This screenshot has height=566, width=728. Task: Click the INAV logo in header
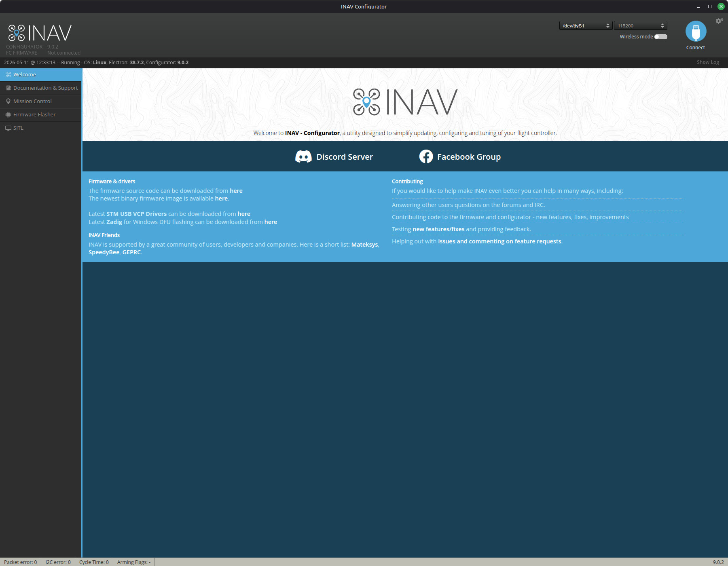pyautogui.click(x=40, y=33)
